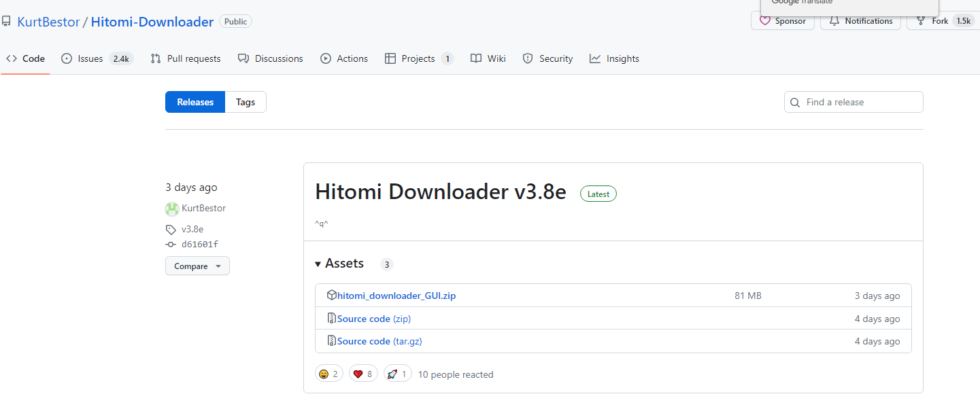Click the Security shield icon

point(528,58)
